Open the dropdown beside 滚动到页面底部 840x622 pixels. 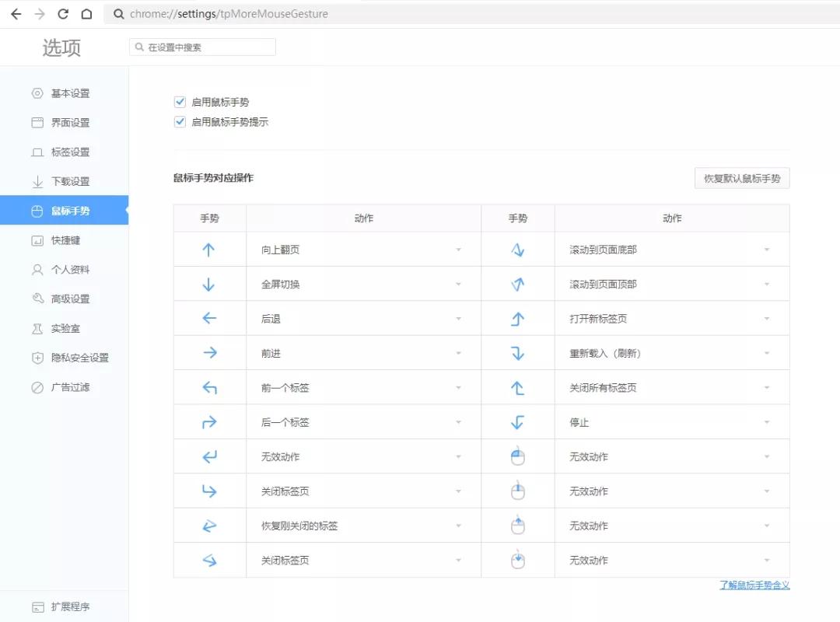click(767, 249)
